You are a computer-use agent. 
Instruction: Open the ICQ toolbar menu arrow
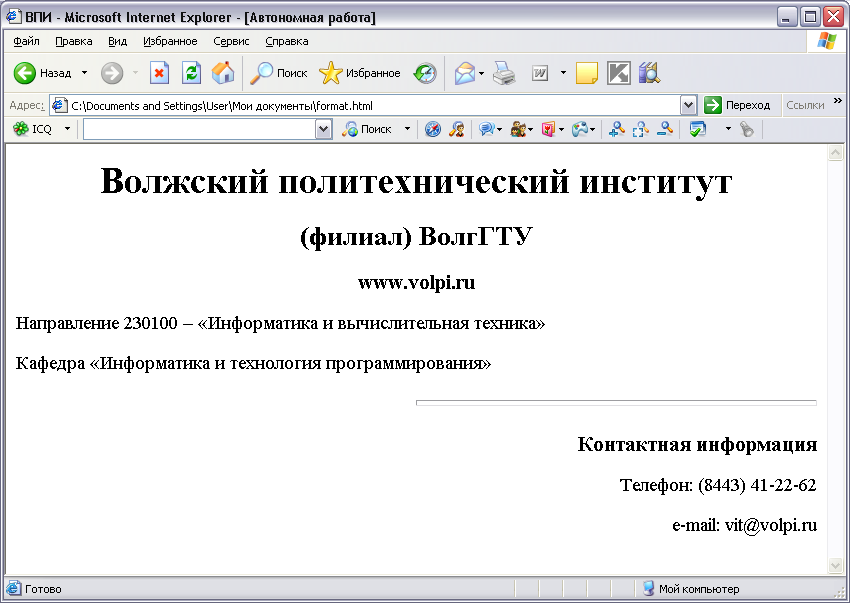pos(67,129)
